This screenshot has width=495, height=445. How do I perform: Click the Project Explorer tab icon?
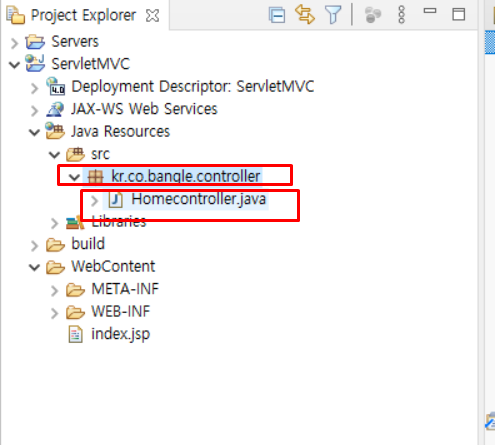point(16,16)
